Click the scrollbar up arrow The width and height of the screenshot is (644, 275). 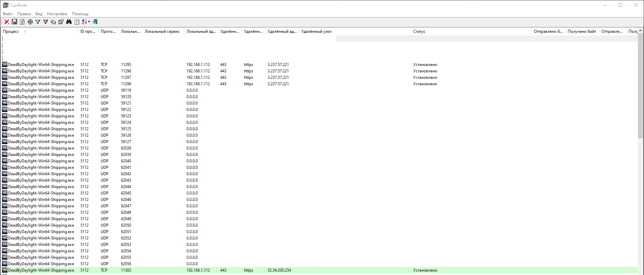coord(641,30)
